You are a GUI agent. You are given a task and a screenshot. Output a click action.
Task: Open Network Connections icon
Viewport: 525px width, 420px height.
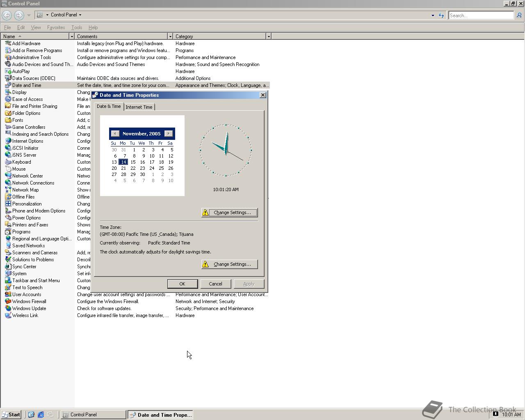click(x=8, y=183)
